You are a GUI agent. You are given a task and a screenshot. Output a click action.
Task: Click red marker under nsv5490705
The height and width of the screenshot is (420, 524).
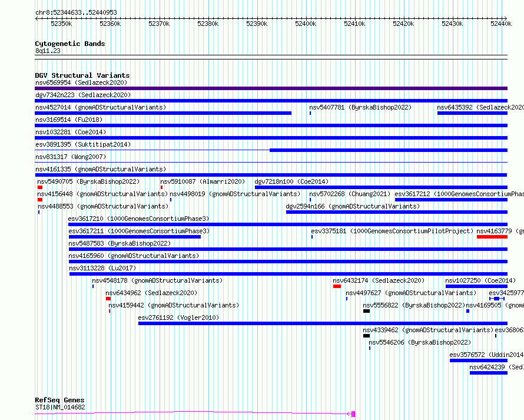(x=40, y=187)
